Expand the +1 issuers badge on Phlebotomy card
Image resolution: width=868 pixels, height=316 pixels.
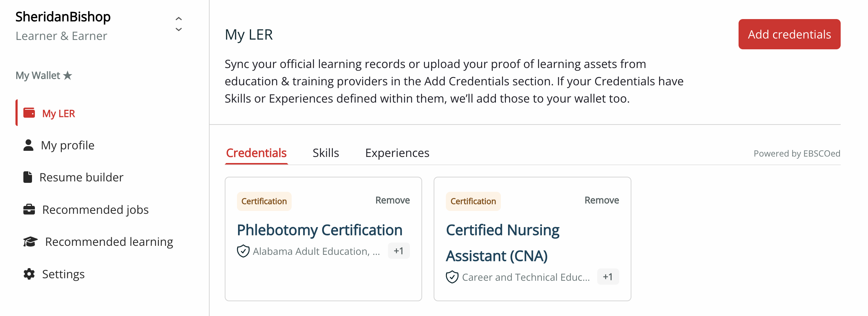click(x=398, y=251)
